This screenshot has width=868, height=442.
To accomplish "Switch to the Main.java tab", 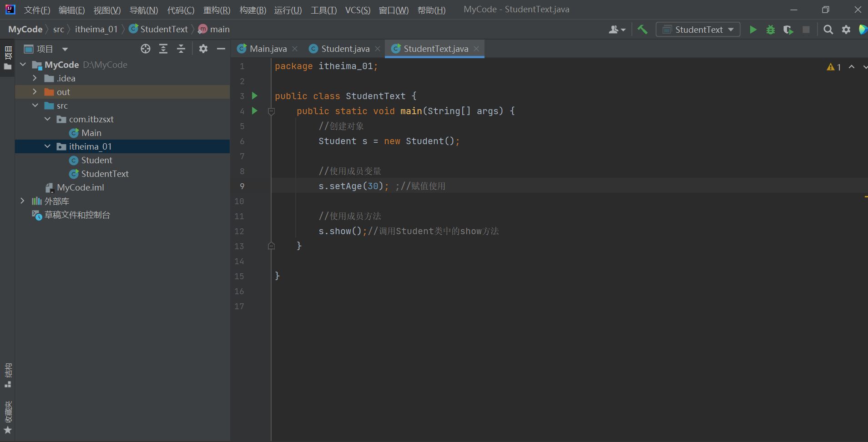I will click(267, 49).
